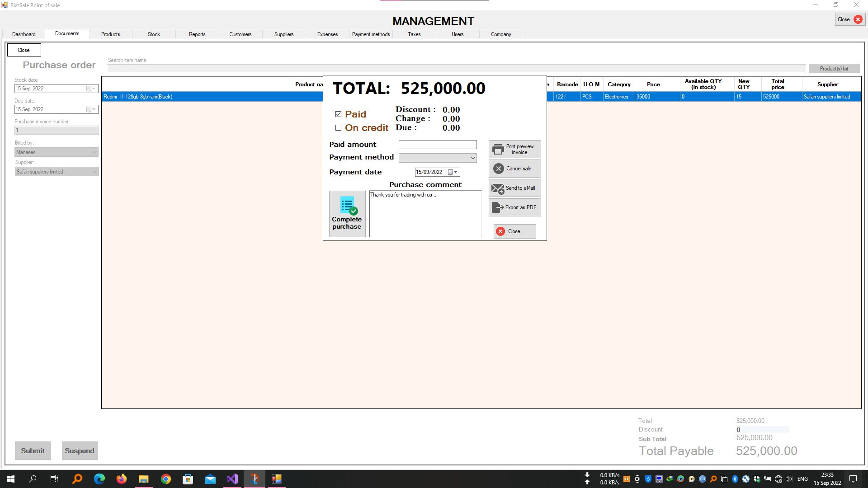The height and width of the screenshot is (488, 868).
Task: Click the Export as PDF icon
Action: 497,207
